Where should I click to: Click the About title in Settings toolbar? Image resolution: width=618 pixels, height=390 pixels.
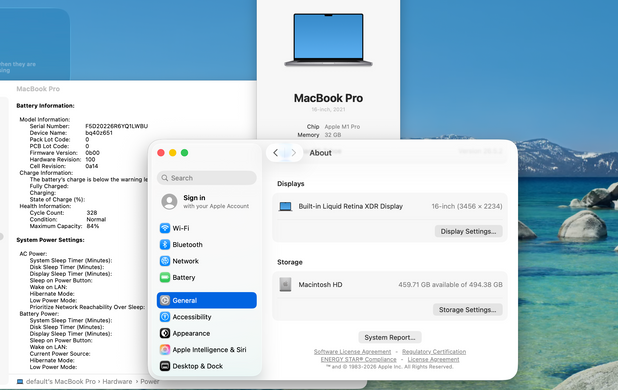[320, 153]
